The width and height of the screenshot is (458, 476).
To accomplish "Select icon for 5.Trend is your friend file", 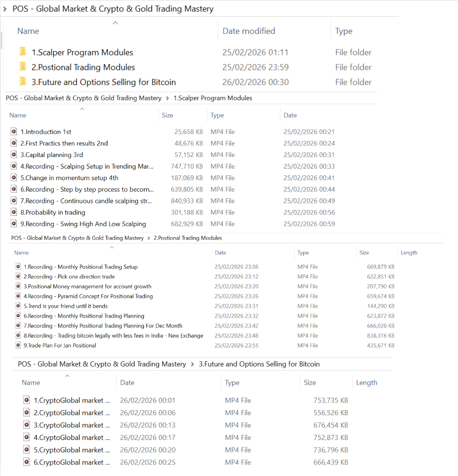I will (18, 306).
